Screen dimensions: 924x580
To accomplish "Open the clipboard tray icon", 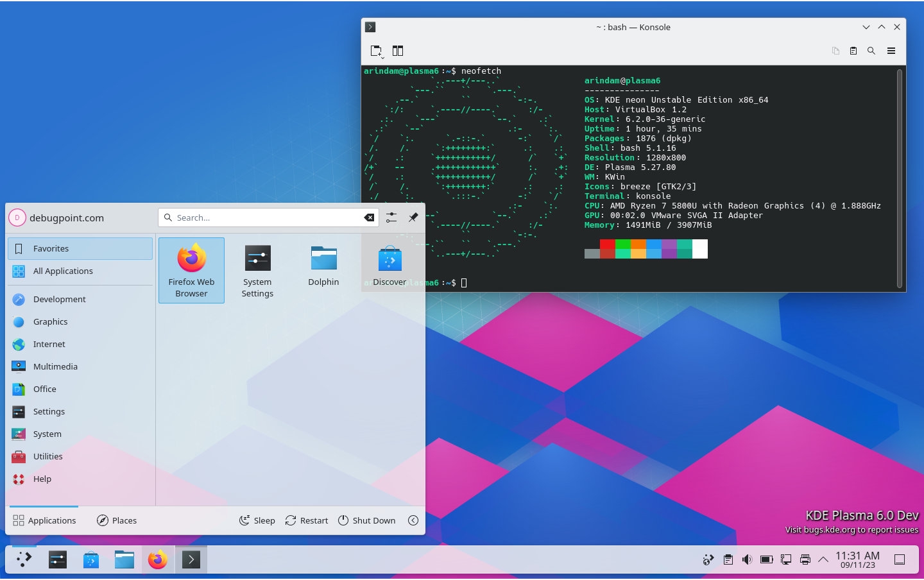I will point(728,559).
